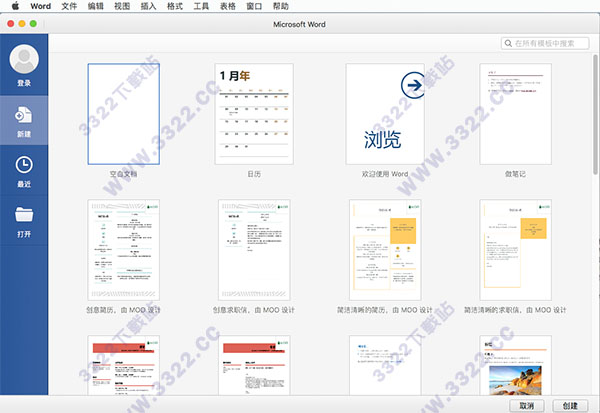
Task: Open the 插入 menu
Action: (x=148, y=6)
